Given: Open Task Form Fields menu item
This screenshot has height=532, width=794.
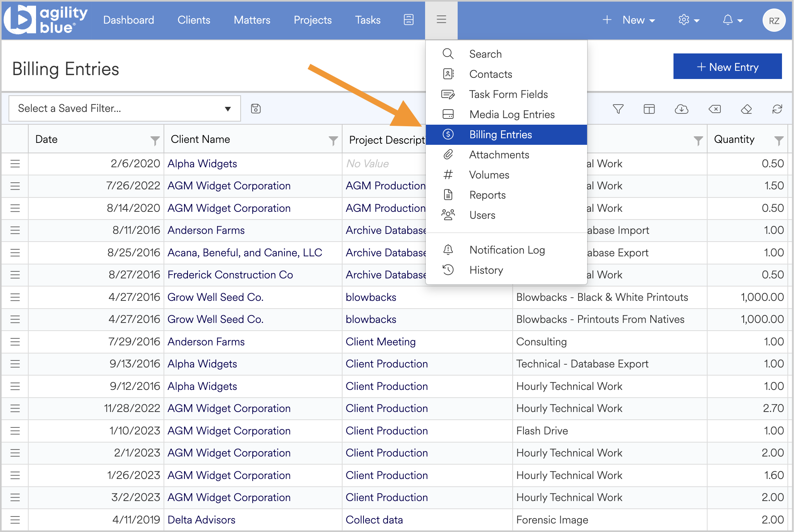Looking at the screenshot, I should [x=506, y=94].
